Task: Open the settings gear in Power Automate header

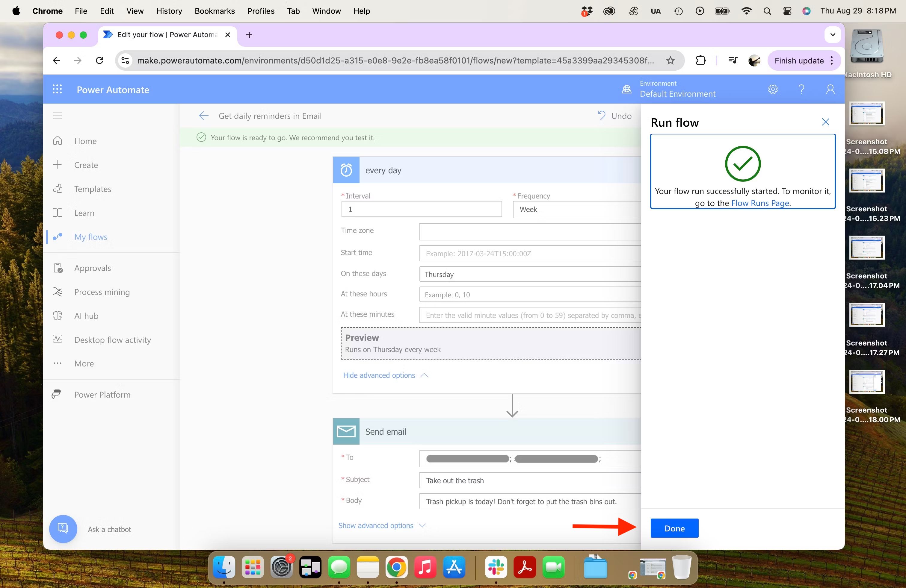Action: 773,90
